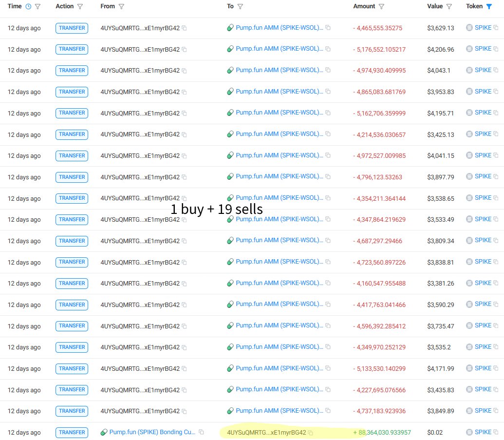Copy From address in the $3,629.13 row
Image resolution: width=504 pixels, height=440 pixels.
click(184, 28)
